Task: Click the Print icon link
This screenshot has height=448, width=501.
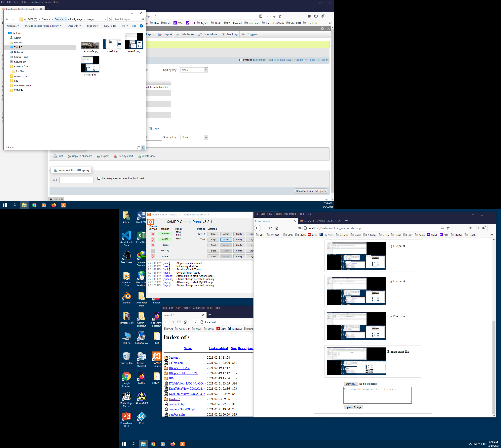Action: click(x=55, y=156)
